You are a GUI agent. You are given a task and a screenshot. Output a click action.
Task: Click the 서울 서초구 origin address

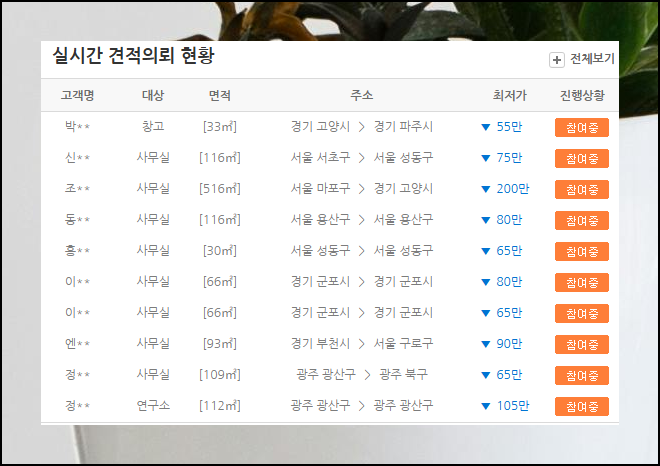pos(320,157)
